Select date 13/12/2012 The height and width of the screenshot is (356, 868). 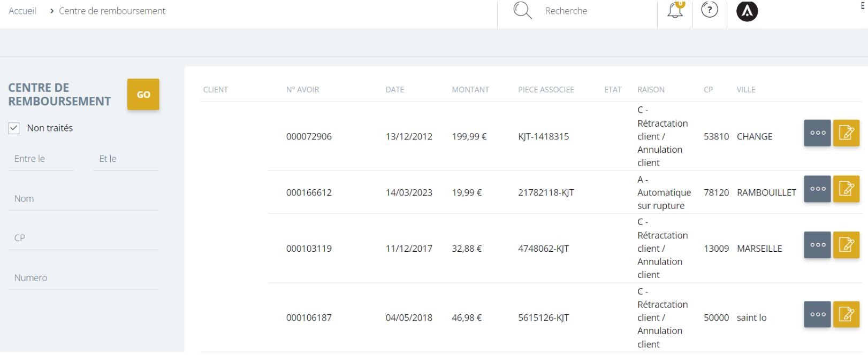pos(409,137)
